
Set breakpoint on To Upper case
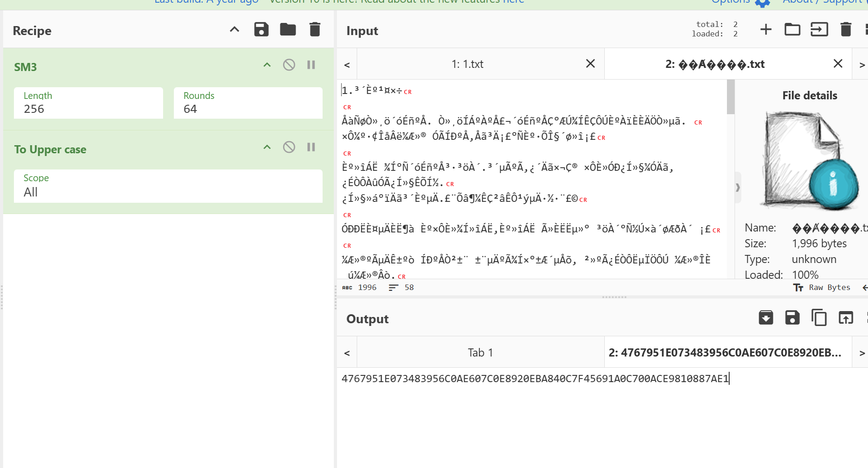coord(311,147)
